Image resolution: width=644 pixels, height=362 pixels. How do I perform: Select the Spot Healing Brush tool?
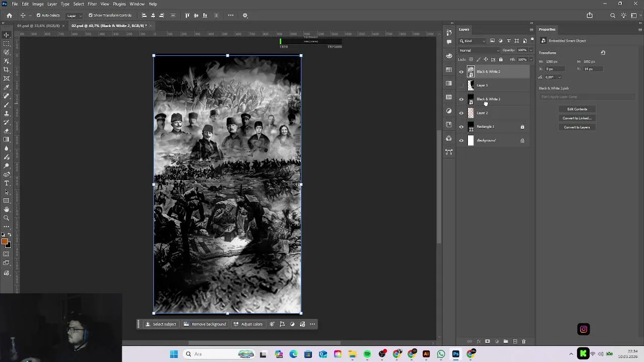tap(7, 96)
